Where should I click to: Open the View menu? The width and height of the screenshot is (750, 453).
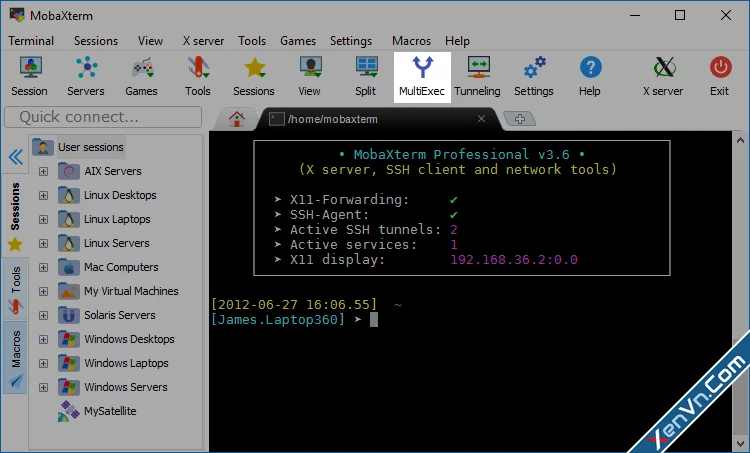point(150,41)
